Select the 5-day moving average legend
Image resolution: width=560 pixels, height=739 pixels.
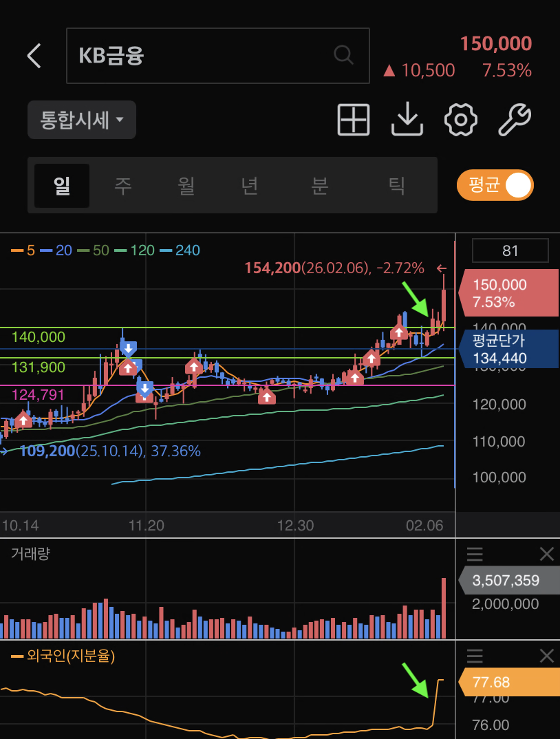(x=23, y=250)
